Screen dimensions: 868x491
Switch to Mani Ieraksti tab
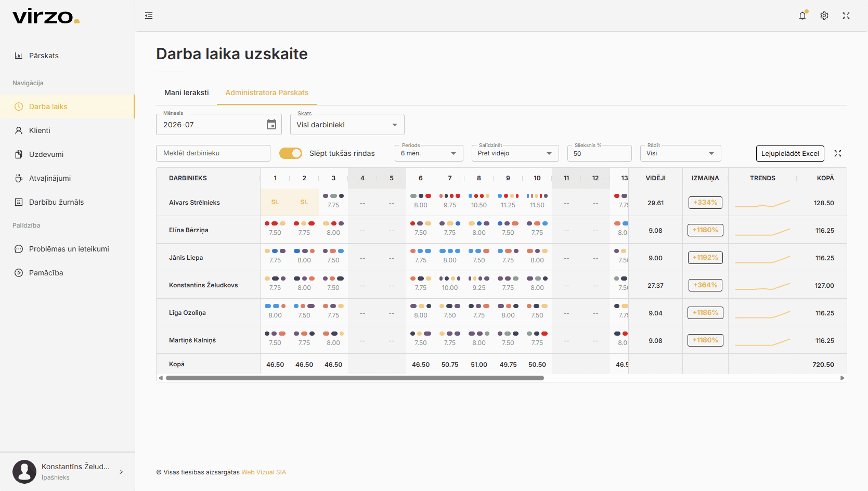187,92
